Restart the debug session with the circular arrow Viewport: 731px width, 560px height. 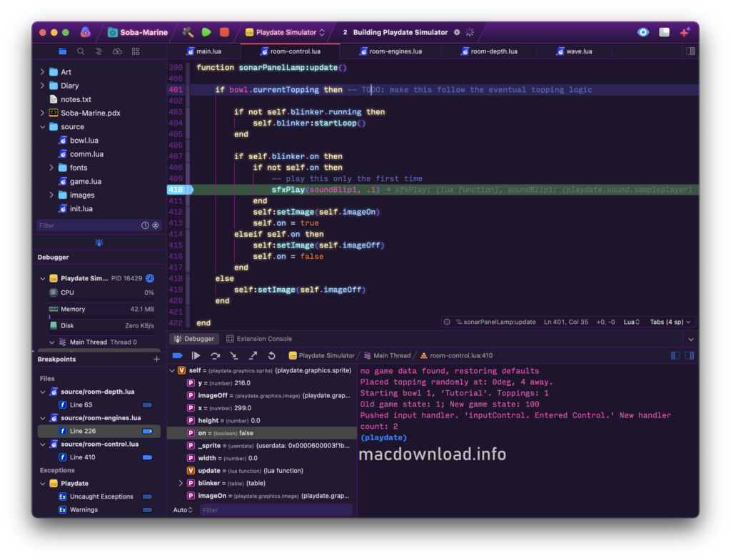(x=273, y=355)
